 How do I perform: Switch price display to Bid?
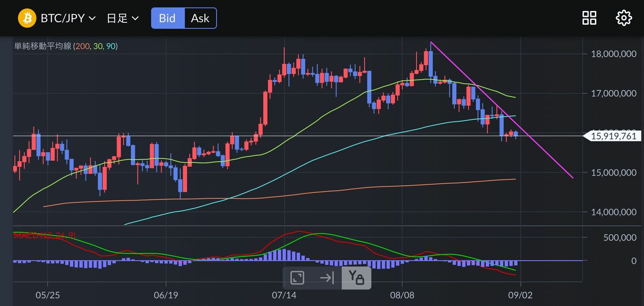tap(167, 18)
